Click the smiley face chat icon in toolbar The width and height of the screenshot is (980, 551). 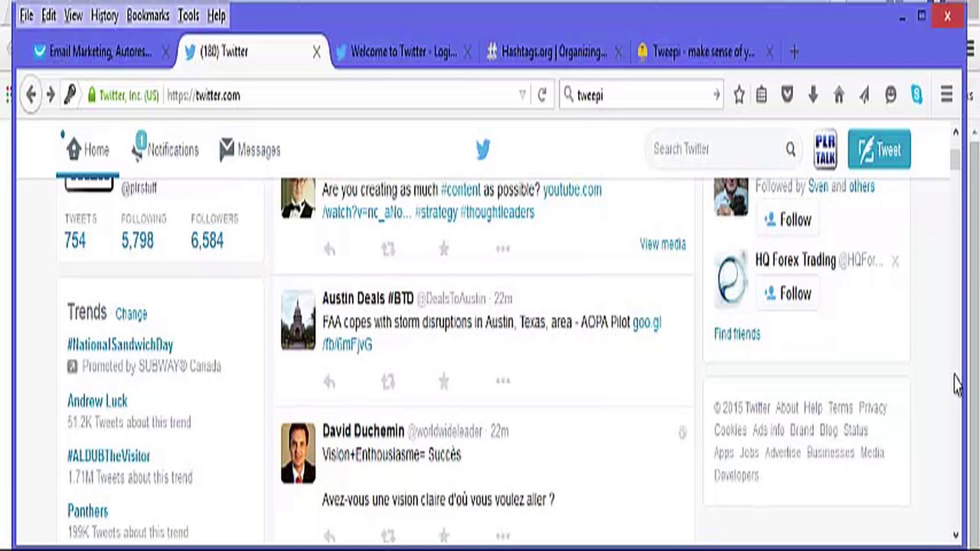pyautogui.click(x=890, y=95)
